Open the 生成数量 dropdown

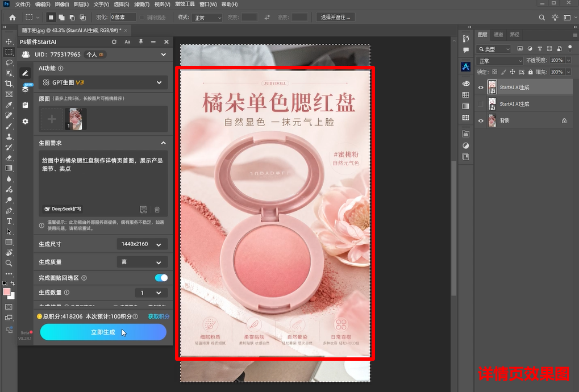[x=151, y=293]
